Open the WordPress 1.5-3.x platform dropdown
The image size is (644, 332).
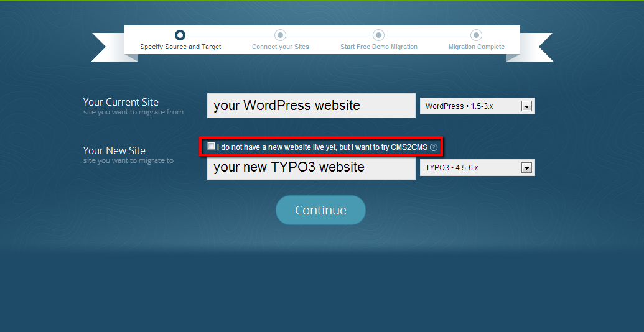(477, 106)
